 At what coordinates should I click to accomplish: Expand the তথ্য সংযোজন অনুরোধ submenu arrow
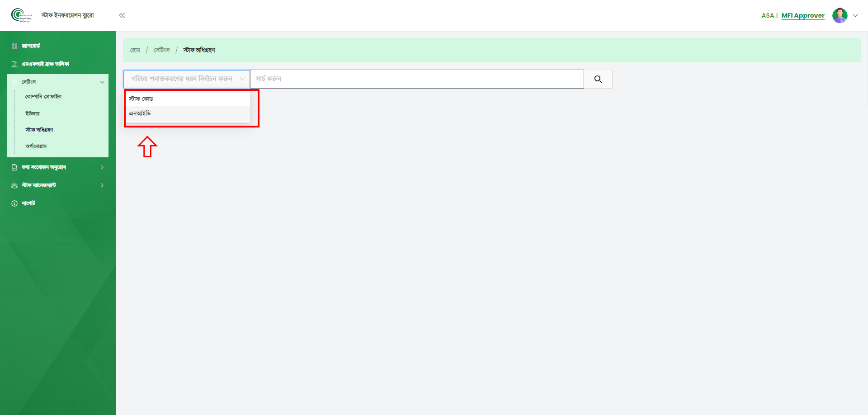[x=102, y=167]
